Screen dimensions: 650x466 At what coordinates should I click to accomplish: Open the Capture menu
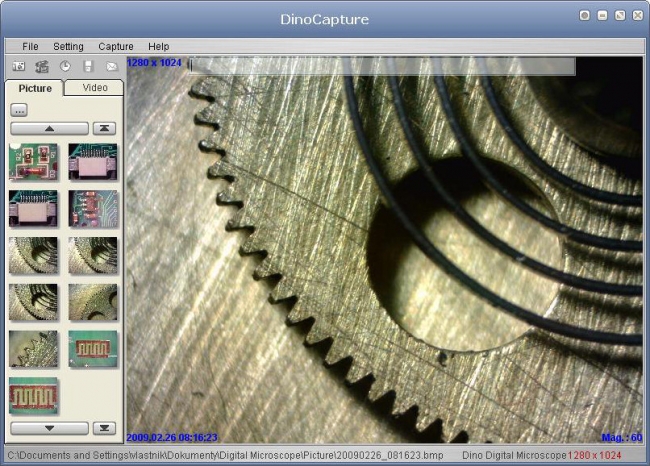(x=116, y=46)
